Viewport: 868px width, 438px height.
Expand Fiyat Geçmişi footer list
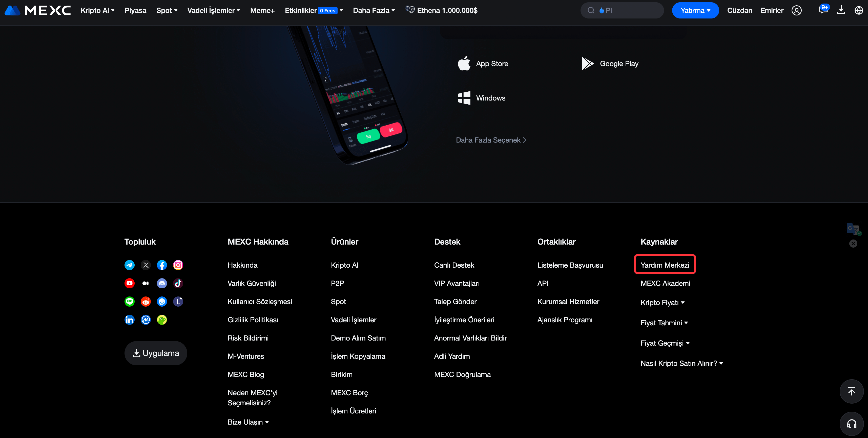[x=665, y=343]
